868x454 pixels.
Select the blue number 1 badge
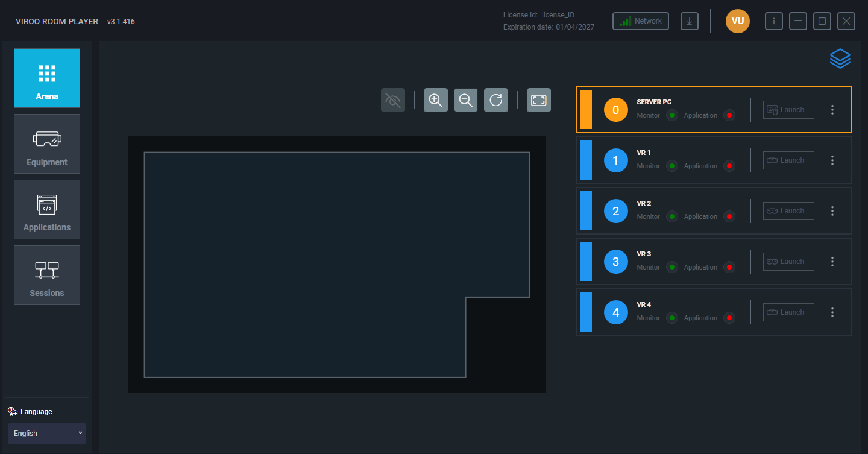click(615, 160)
